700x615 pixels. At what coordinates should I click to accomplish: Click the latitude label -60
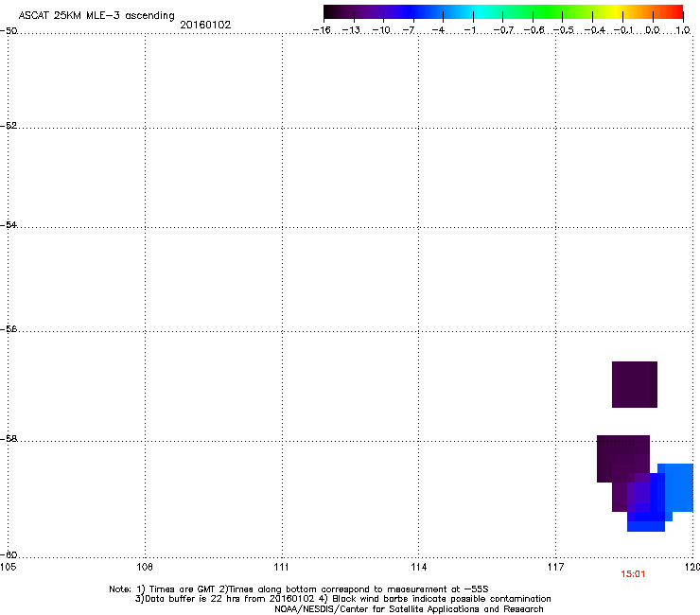tap(9, 555)
